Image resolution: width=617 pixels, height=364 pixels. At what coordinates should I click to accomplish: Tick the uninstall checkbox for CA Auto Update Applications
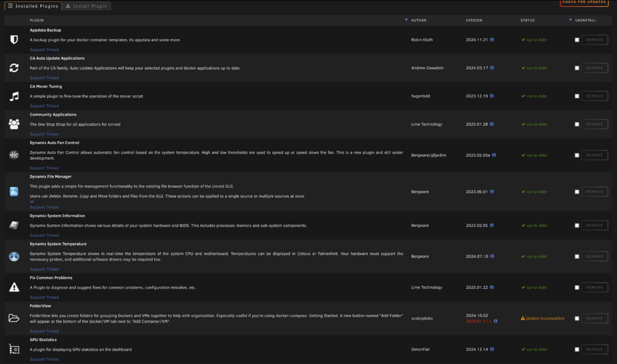tap(577, 68)
